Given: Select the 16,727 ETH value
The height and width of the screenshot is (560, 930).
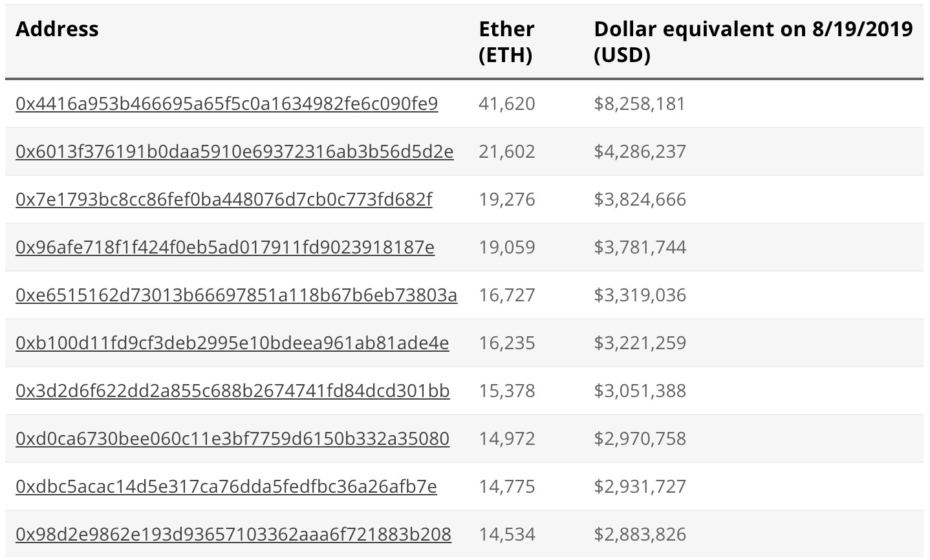Looking at the screenshot, I should tap(506, 296).
